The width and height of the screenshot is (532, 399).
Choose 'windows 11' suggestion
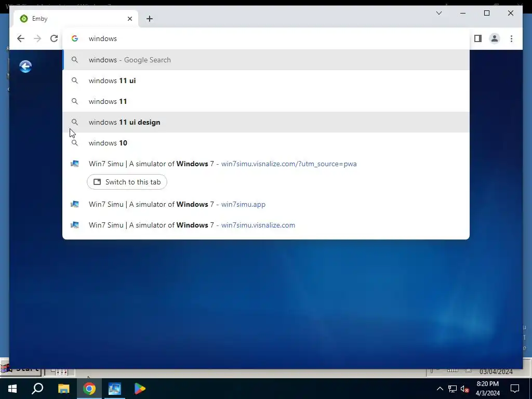click(266, 101)
